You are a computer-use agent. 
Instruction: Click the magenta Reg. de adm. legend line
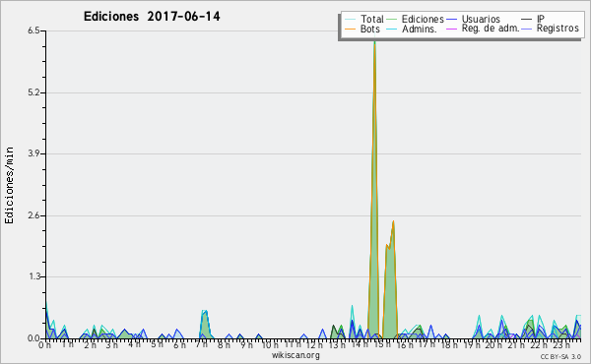coord(451,29)
